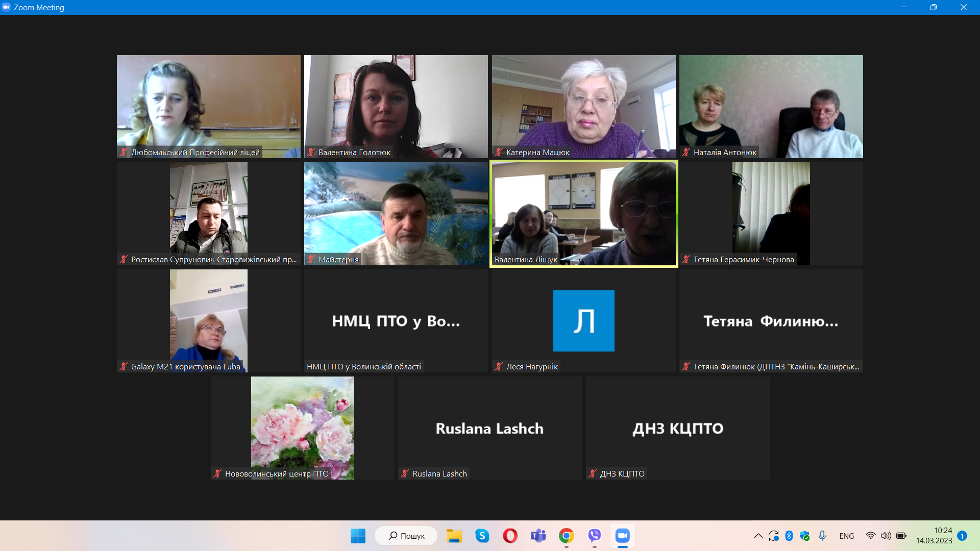Open Microsoft Teams taskbar icon

pyautogui.click(x=538, y=536)
